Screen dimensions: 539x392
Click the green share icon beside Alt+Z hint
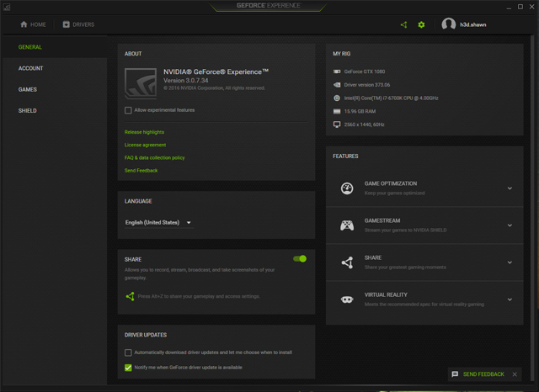pos(130,296)
